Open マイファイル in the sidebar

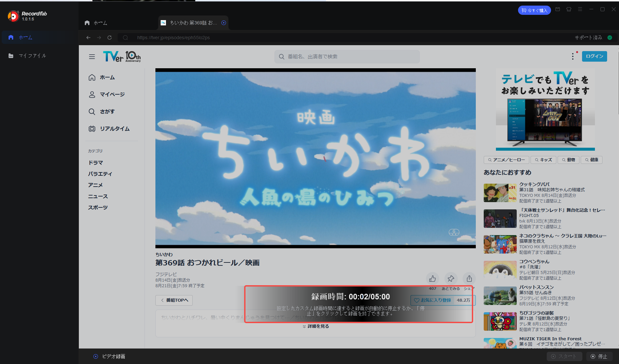pyautogui.click(x=39, y=56)
